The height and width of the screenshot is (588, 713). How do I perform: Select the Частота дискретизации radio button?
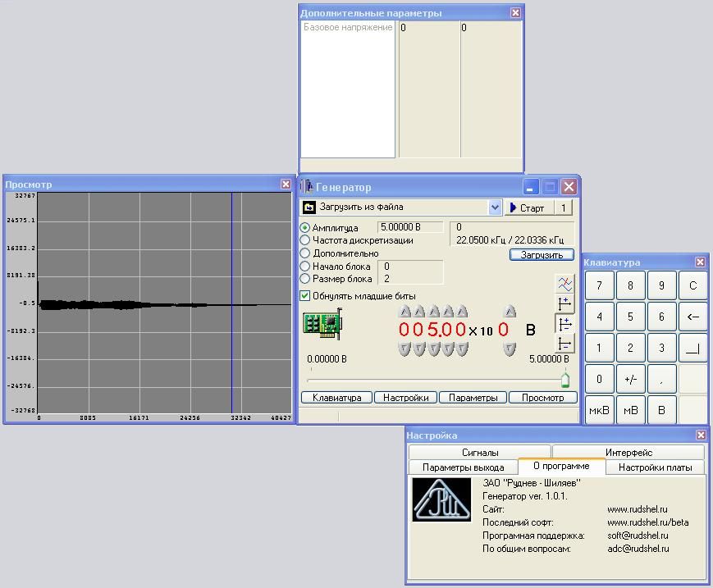[x=305, y=240]
